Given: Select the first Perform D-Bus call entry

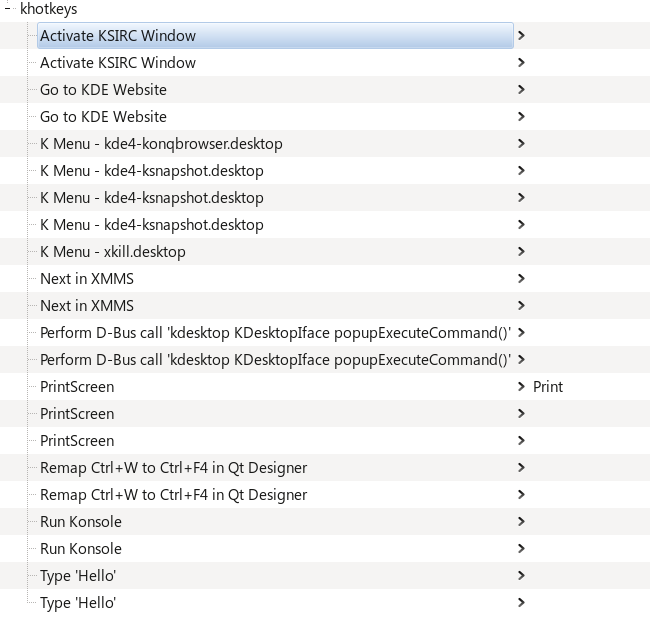Looking at the screenshot, I should pyautogui.click(x=275, y=333).
